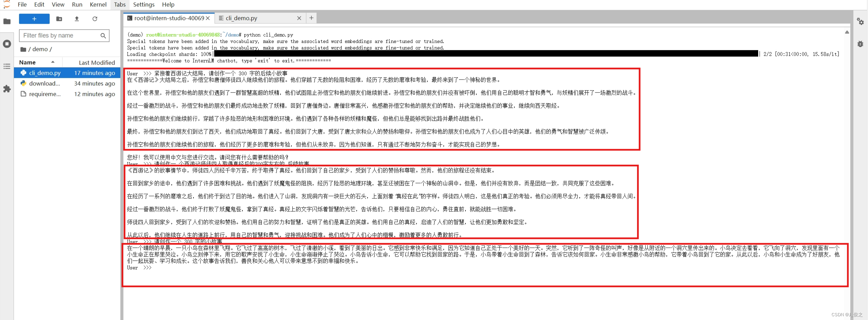Select cli_demo.py in the file list

pos(67,73)
